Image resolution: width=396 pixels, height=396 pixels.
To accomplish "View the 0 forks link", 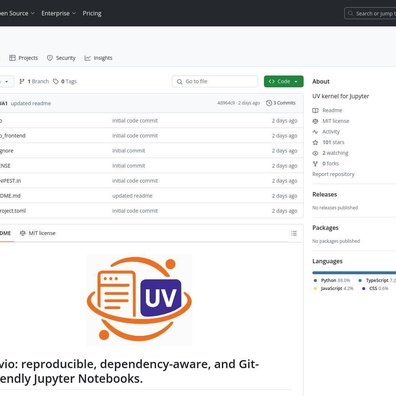I will click(330, 164).
